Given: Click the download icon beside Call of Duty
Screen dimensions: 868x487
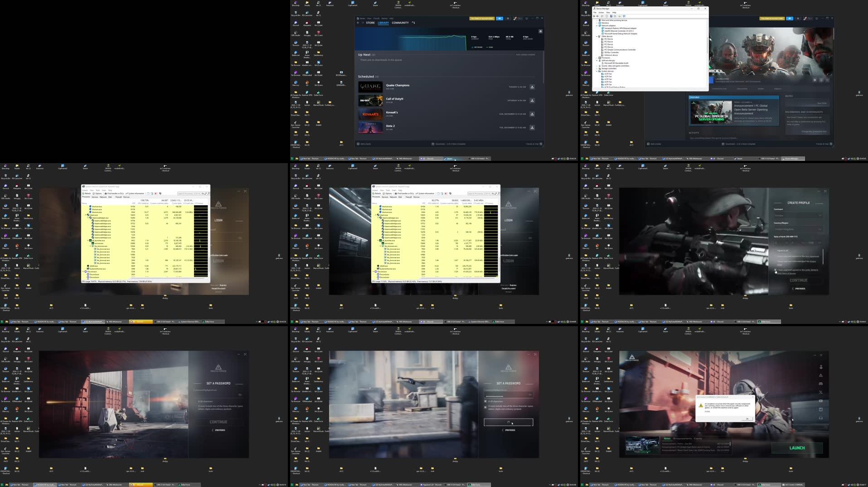Looking at the screenshot, I should (x=532, y=101).
